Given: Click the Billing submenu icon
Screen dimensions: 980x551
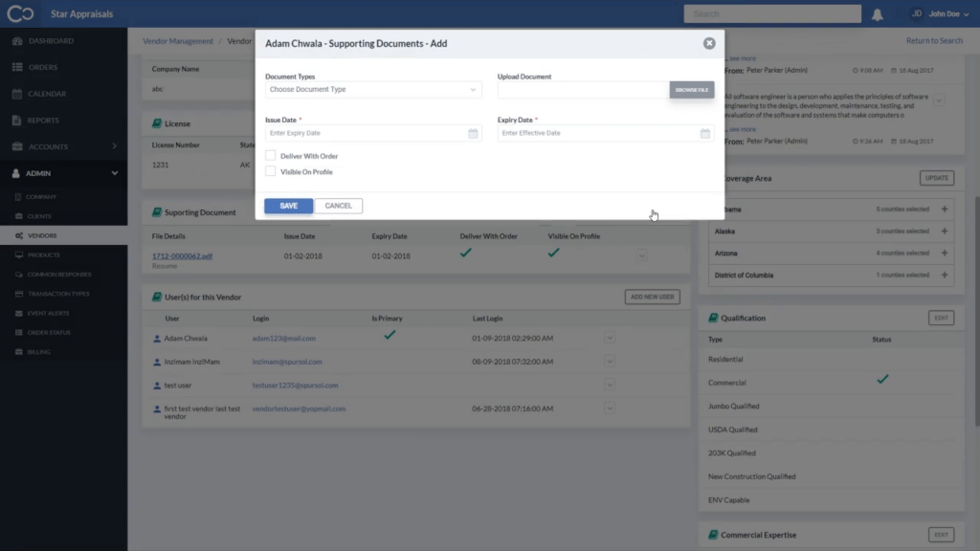Looking at the screenshot, I should pos(19,352).
